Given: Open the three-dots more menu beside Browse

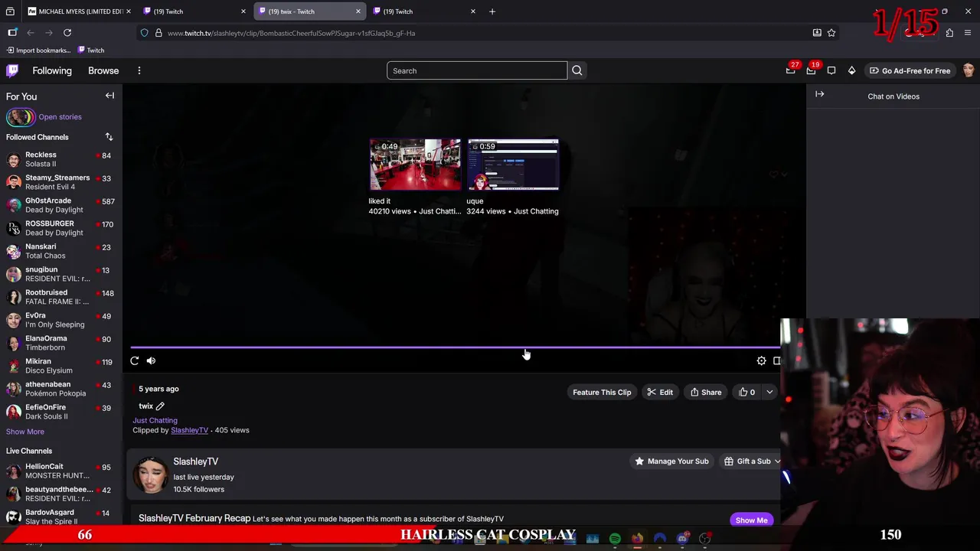Looking at the screenshot, I should 139,70.
